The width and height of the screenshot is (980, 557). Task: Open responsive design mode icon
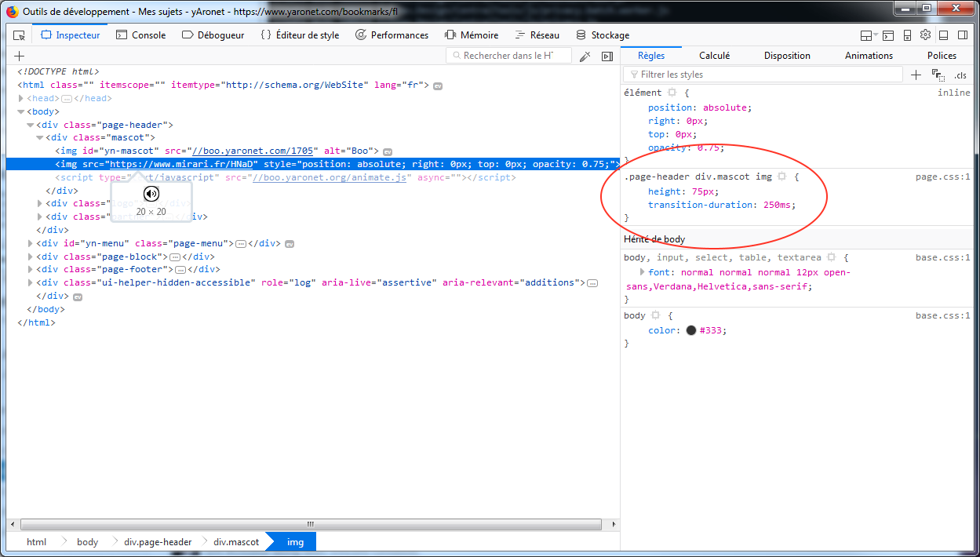point(907,35)
